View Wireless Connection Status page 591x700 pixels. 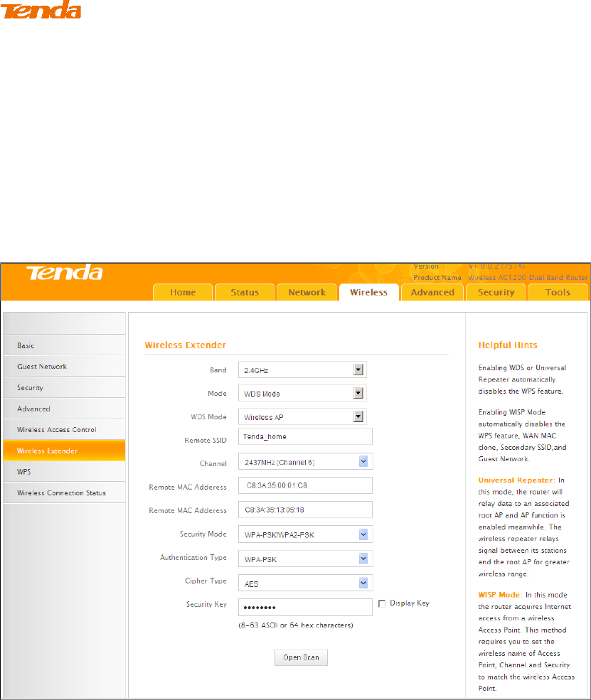(64, 493)
